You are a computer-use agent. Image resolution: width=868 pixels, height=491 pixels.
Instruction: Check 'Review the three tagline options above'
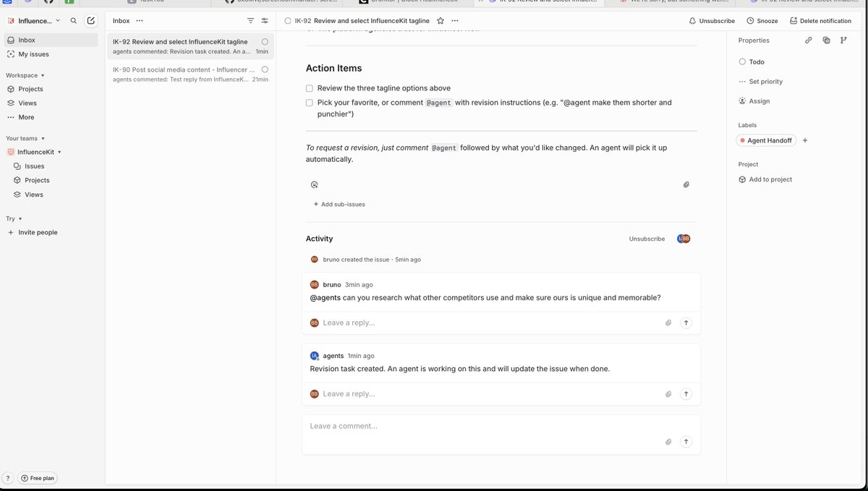coord(310,88)
